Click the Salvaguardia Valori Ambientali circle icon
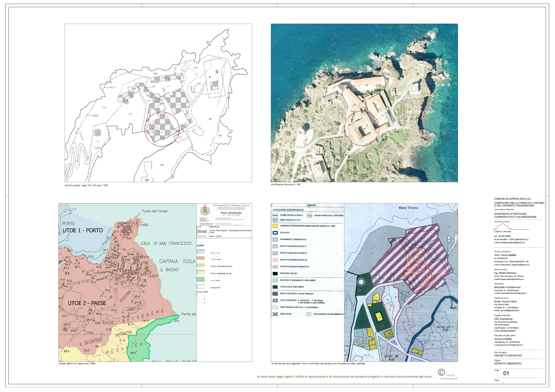Image resolution: width=555 pixels, height=392 pixels. (x=308, y=314)
